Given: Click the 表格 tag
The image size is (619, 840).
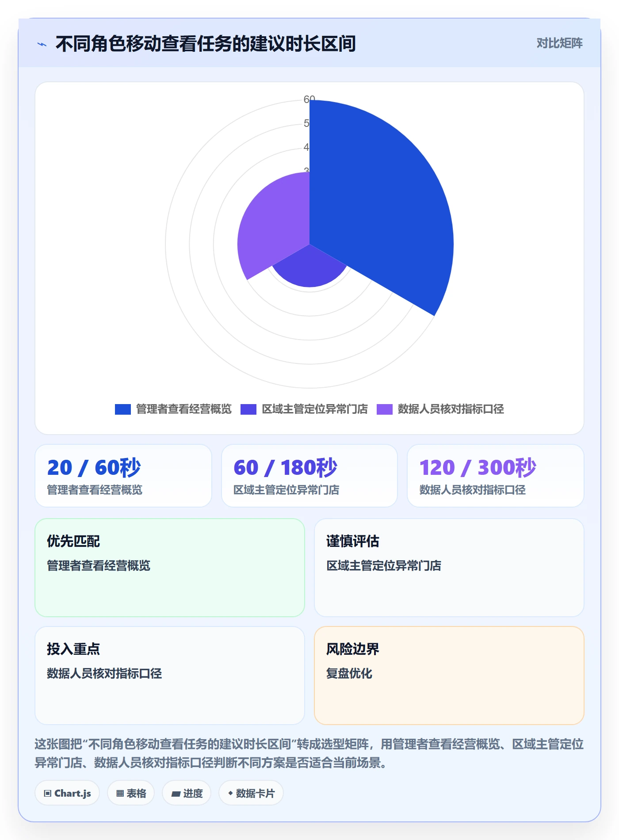Looking at the screenshot, I should tap(131, 793).
